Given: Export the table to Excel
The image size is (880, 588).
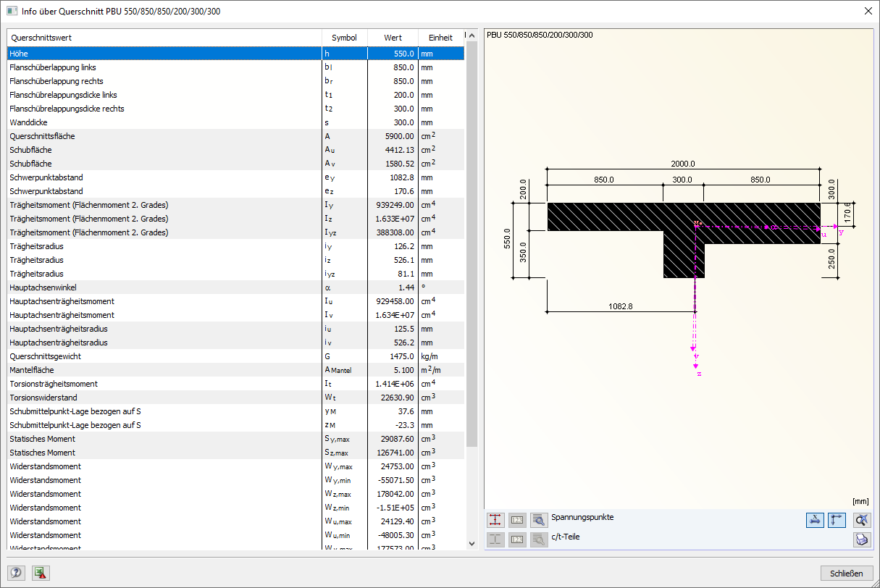Looking at the screenshot, I should (41, 573).
